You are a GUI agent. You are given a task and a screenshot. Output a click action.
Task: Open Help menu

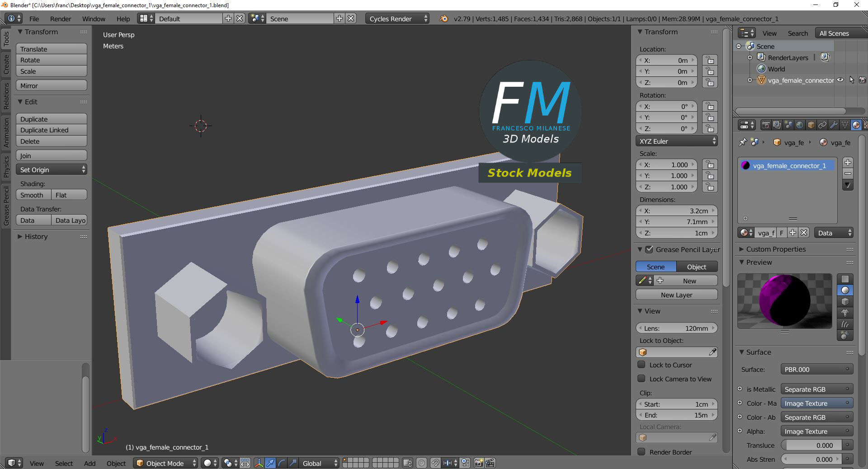click(x=123, y=19)
